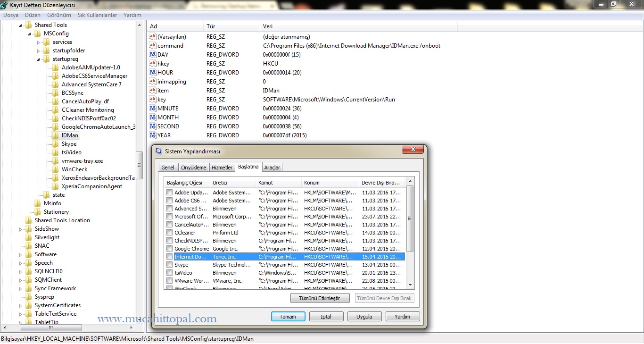Sort by the Başlangıç Öğesi column header
This screenshot has width=644, height=344.
187,183
